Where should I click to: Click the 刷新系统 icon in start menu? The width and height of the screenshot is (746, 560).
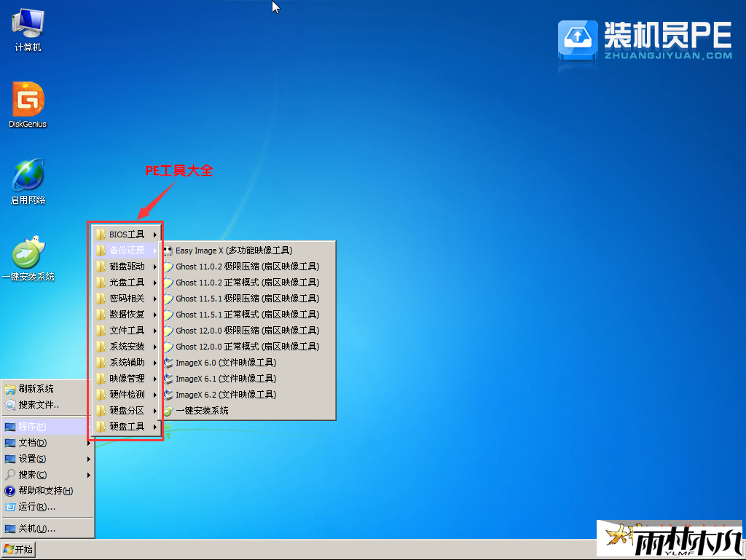(10, 389)
